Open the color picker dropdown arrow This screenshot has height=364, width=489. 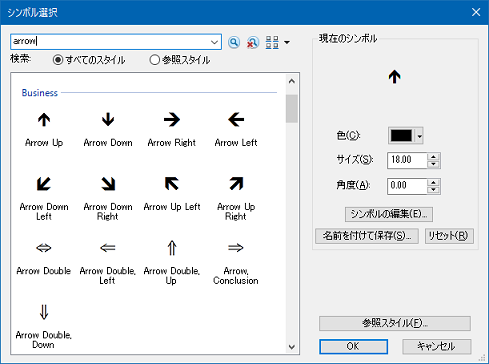[x=419, y=136]
